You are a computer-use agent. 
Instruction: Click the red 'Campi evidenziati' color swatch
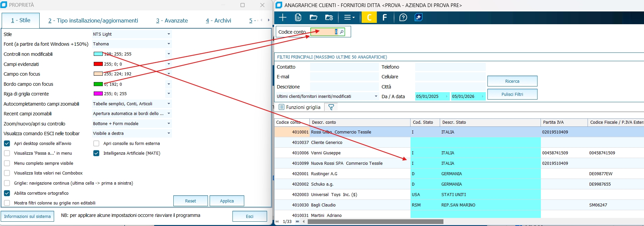click(x=98, y=64)
